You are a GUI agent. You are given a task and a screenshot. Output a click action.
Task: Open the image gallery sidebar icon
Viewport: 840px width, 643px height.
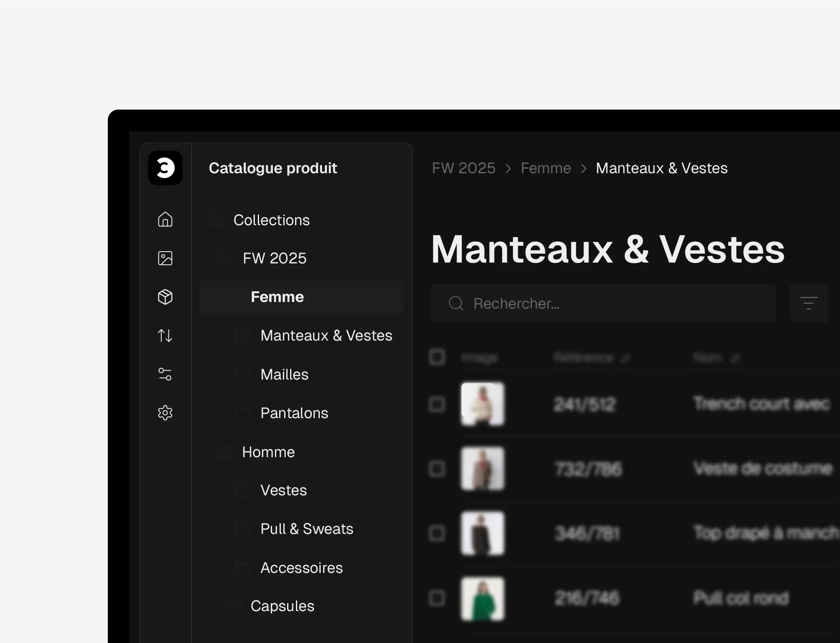tap(165, 258)
